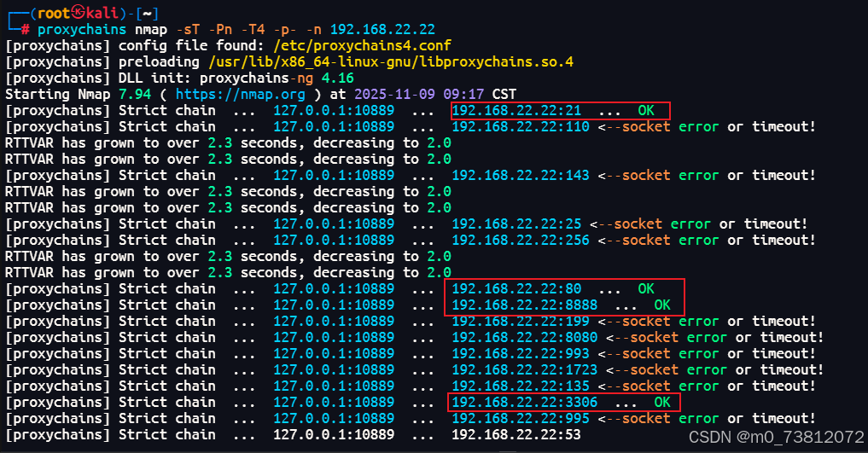Click the 192.168.22.22:25 address
Screen dimensions: 868x453
coord(516,224)
